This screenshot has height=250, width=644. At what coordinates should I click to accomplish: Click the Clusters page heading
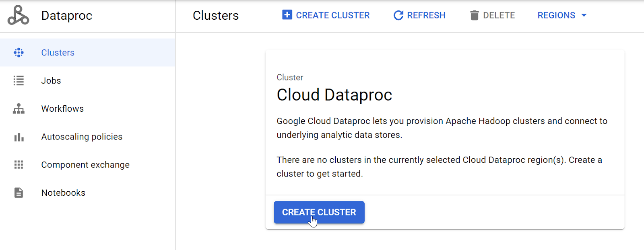[216, 16]
